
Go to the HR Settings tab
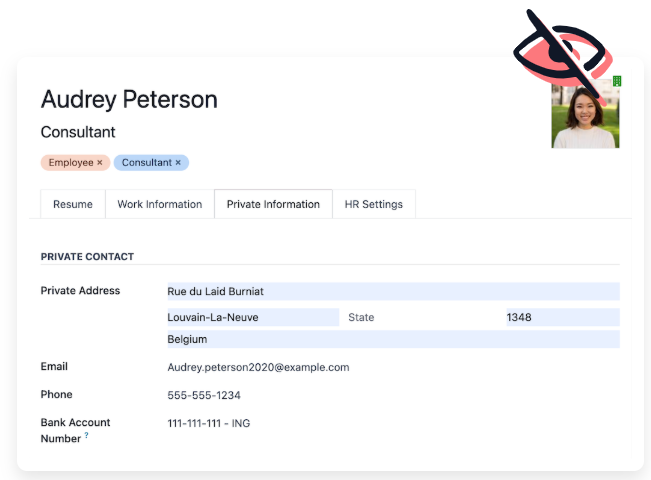pyautogui.click(x=373, y=204)
